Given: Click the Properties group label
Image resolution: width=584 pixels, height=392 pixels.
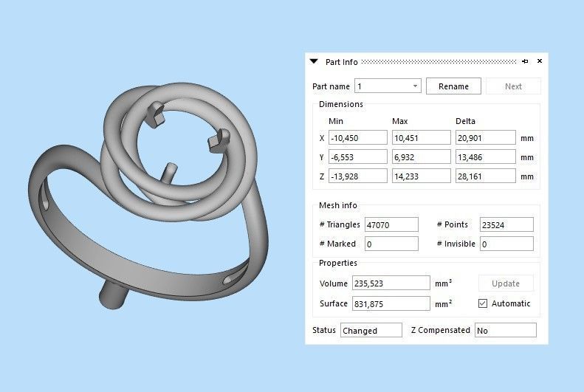Looking at the screenshot, I should [338, 263].
